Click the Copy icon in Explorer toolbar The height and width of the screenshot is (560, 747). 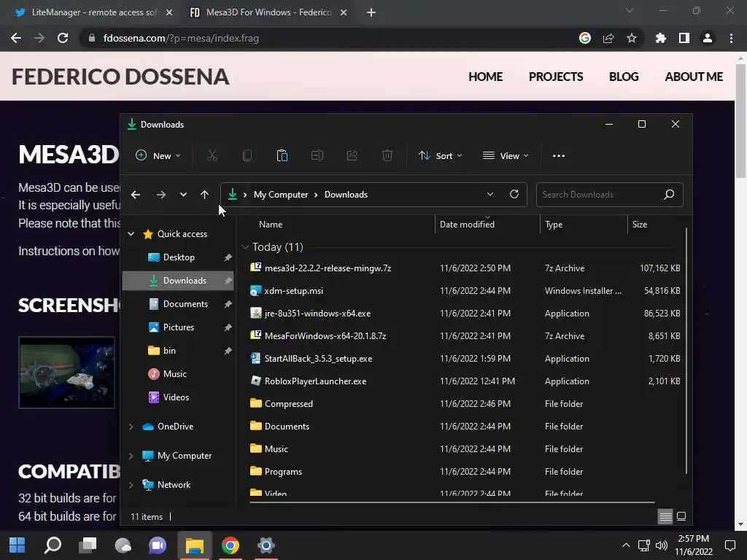(x=247, y=156)
